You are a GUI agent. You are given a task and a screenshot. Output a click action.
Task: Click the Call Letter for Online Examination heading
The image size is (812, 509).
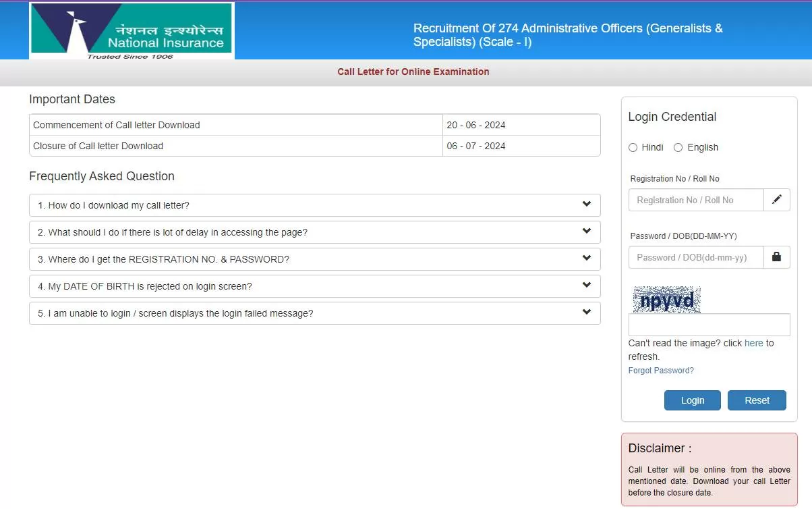pyautogui.click(x=413, y=72)
